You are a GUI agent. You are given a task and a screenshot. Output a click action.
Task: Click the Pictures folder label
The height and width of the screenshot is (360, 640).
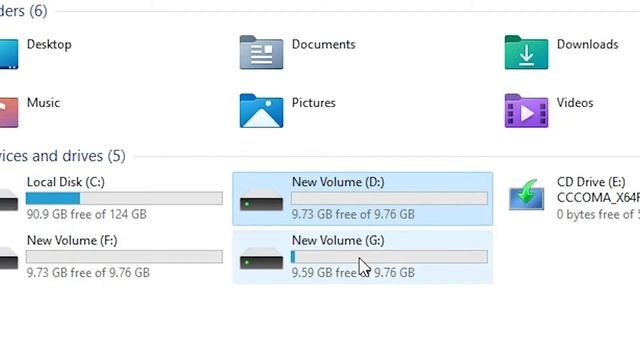pos(313,102)
